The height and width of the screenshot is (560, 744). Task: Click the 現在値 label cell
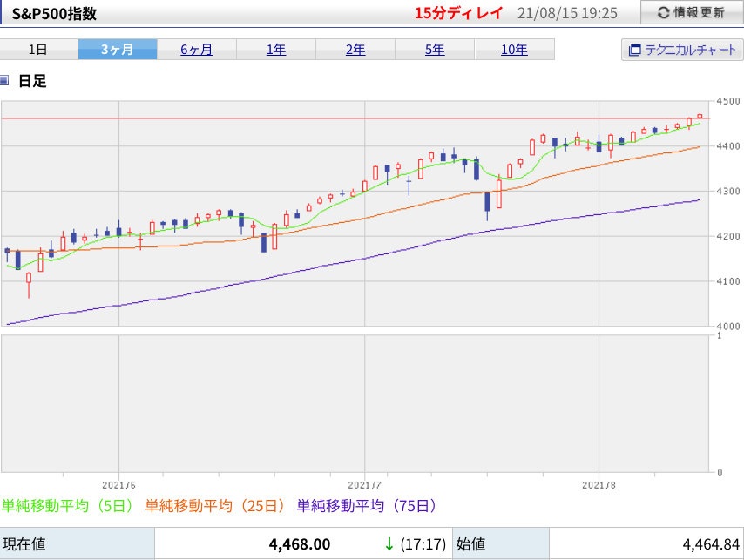click(77, 543)
